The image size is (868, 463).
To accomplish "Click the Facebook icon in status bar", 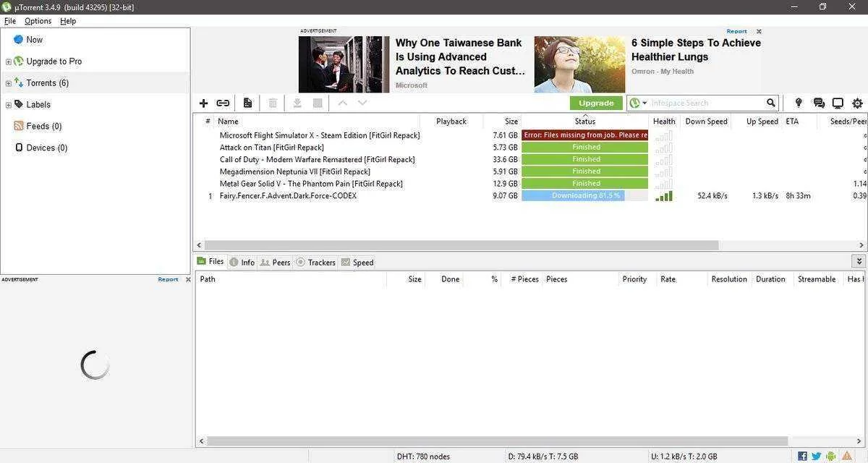I will click(x=802, y=456).
